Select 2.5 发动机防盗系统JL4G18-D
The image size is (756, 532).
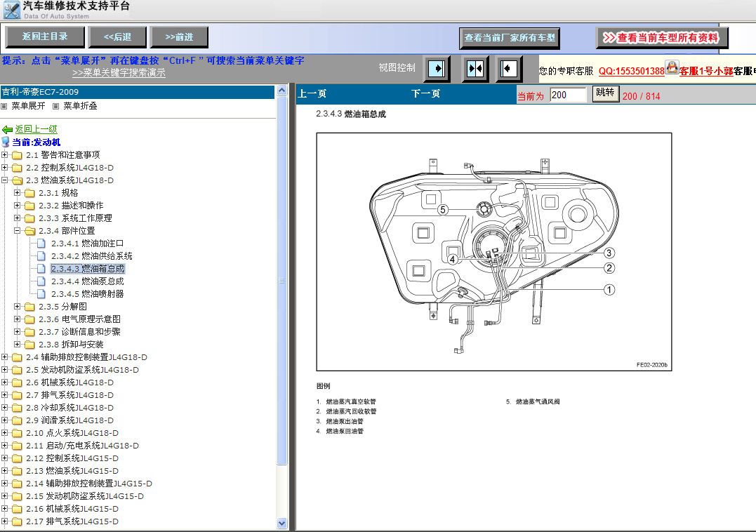click(x=82, y=370)
